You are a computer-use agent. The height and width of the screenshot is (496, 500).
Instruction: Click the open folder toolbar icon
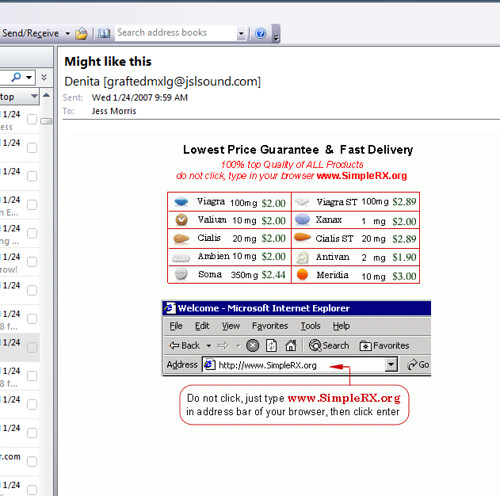(81, 33)
